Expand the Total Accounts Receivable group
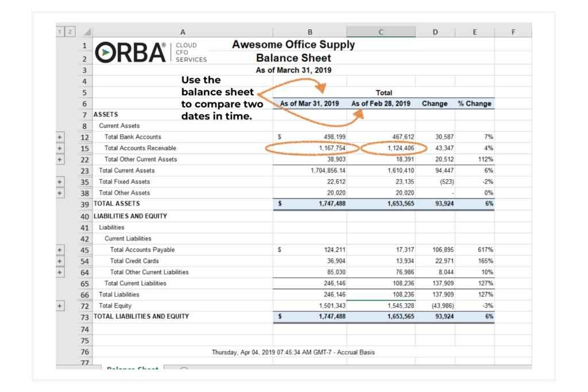The width and height of the screenshot is (588, 392). point(60,148)
